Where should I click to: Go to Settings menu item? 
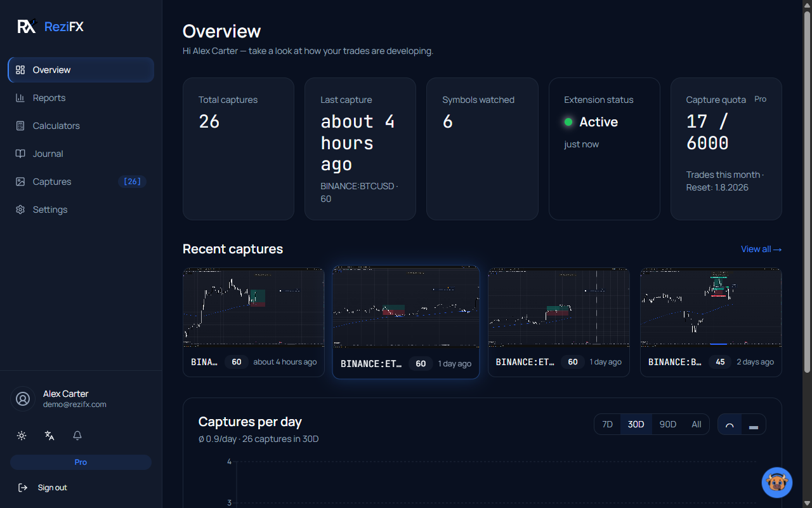click(x=81, y=210)
